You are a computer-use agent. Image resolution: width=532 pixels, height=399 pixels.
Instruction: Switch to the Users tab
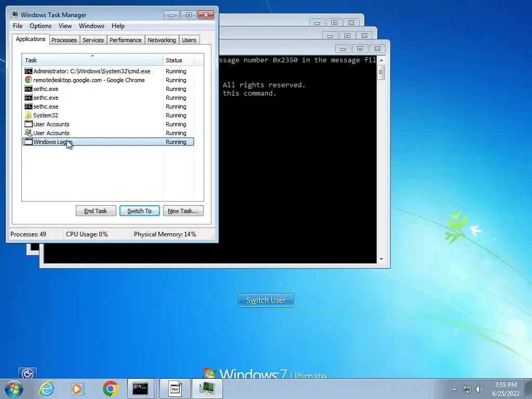189,40
